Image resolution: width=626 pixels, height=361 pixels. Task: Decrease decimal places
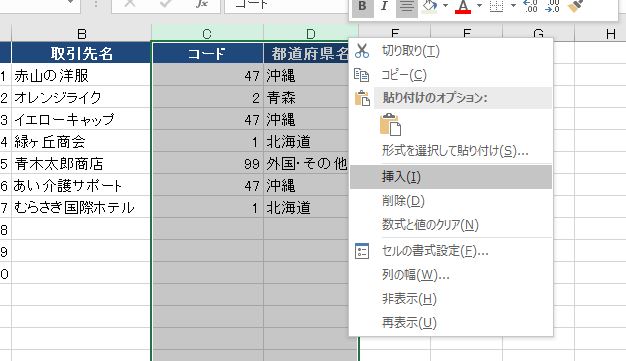553,6
